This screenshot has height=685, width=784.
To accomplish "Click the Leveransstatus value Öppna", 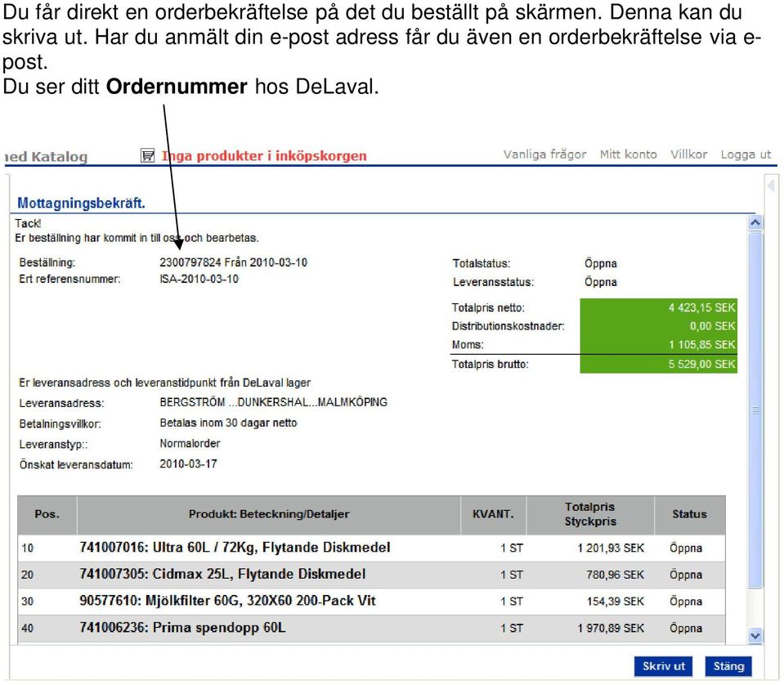I will pyautogui.click(x=601, y=282).
